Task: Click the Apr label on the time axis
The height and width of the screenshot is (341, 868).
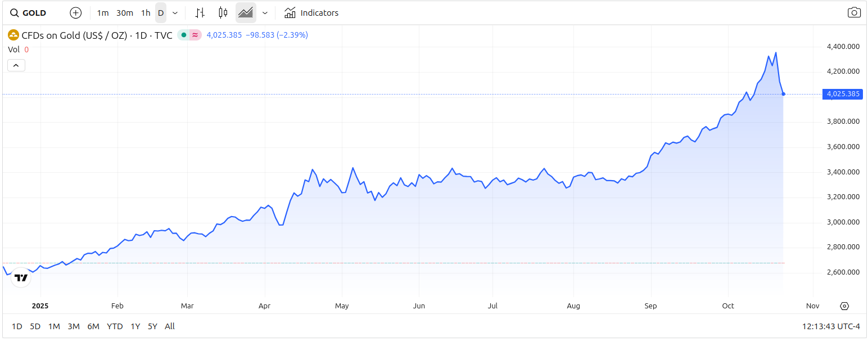Action: click(264, 306)
